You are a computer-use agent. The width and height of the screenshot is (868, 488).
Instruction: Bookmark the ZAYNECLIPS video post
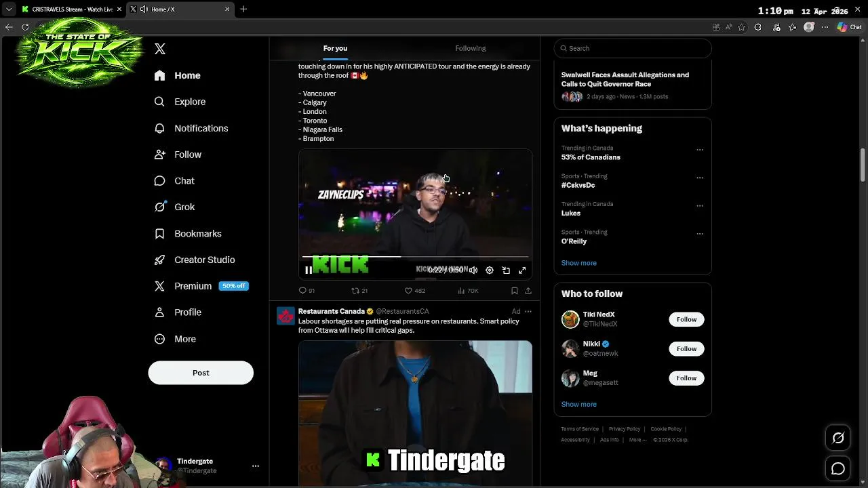pyautogui.click(x=515, y=291)
